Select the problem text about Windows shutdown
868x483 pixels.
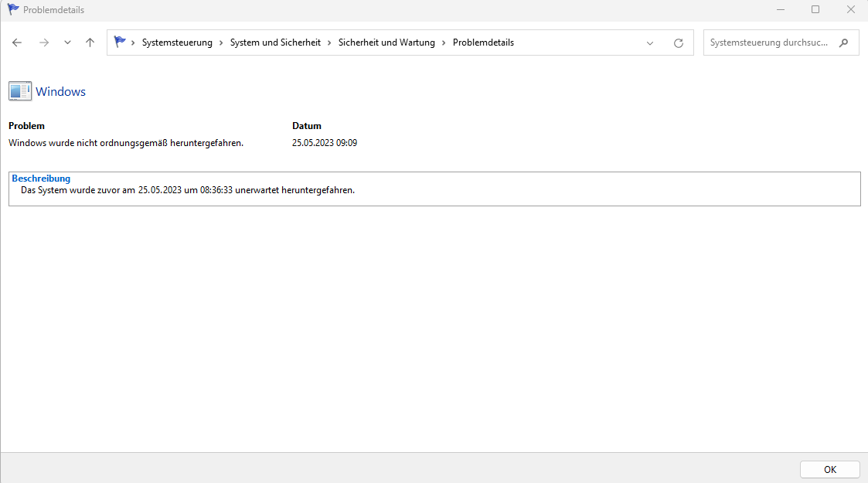(x=126, y=143)
